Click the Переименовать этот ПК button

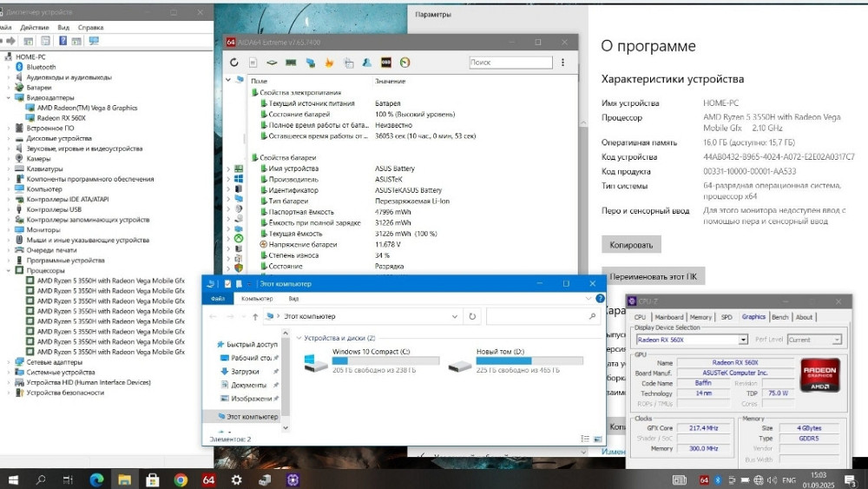click(653, 276)
